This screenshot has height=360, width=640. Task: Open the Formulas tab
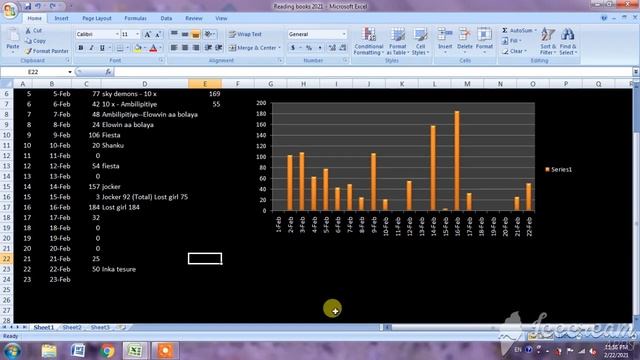click(x=135, y=18)
